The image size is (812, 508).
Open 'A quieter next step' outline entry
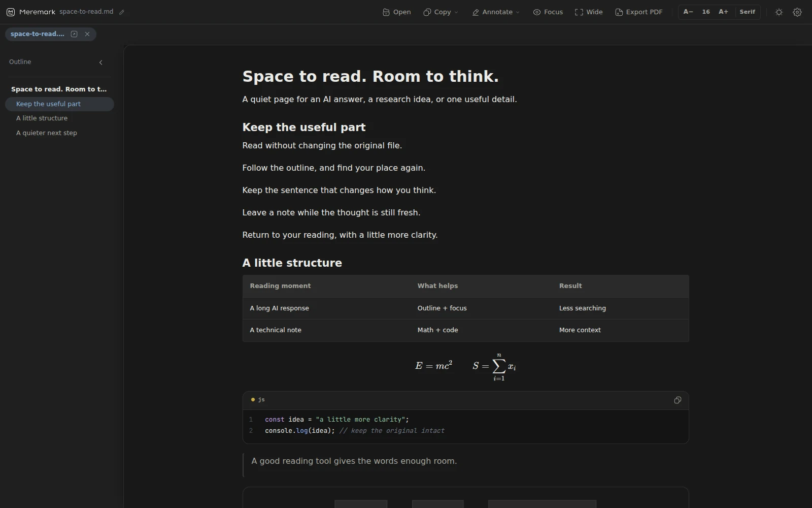[x=59, y=133]
